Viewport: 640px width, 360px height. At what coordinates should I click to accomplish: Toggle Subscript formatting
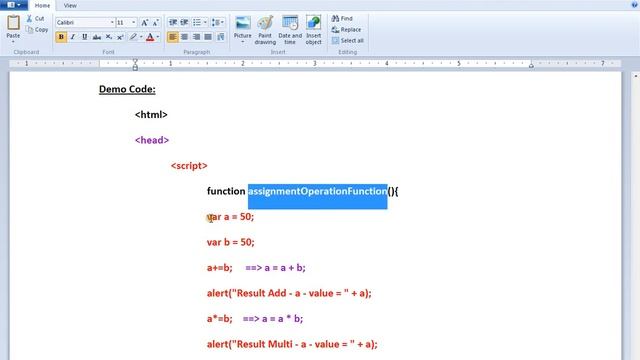pos(109,37)
